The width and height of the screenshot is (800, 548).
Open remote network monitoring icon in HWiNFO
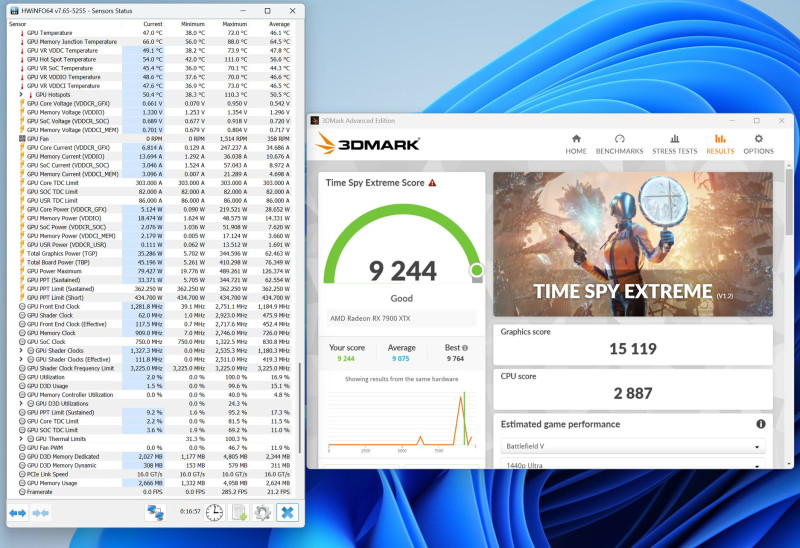pos(155,512)
